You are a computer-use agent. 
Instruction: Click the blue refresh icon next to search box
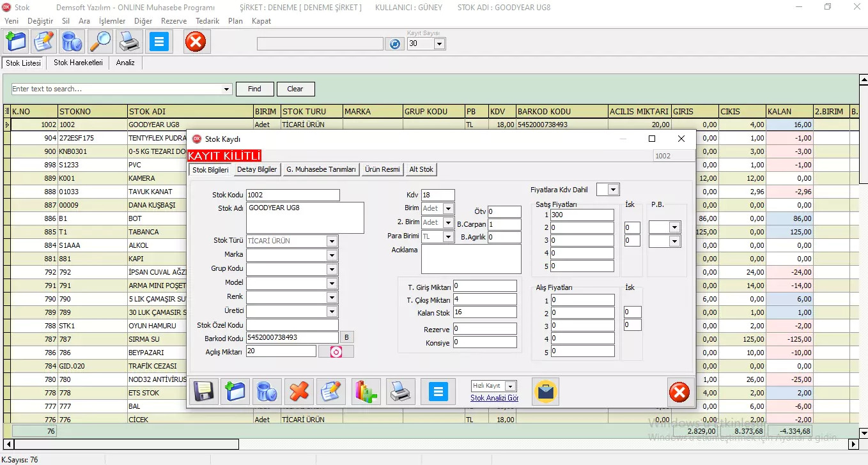(x=395, y=44)
